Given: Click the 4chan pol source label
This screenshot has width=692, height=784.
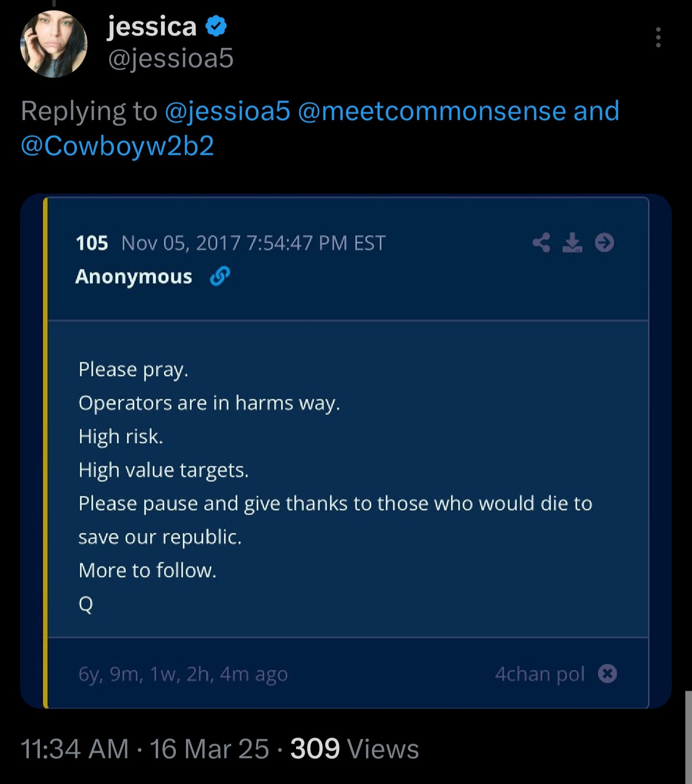Looking at the screenshot, I should [x=540, y=674].
